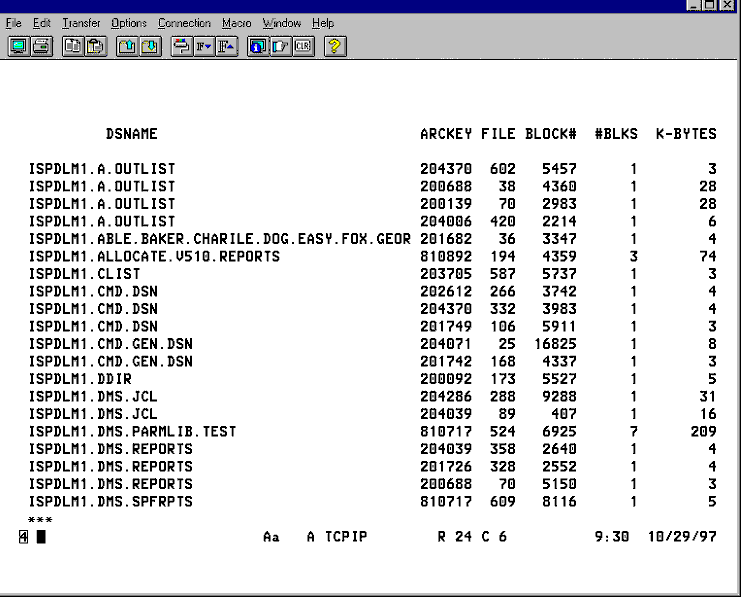Screen dimensions: 741x597
Task: Click the download file folder icon
Action: (149, 46)
